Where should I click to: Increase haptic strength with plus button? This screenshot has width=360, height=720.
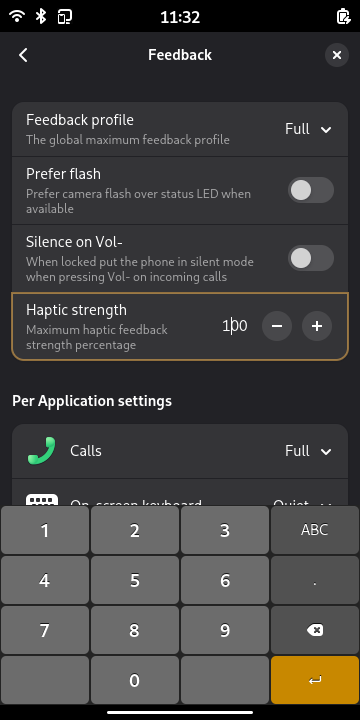(317, 326)
